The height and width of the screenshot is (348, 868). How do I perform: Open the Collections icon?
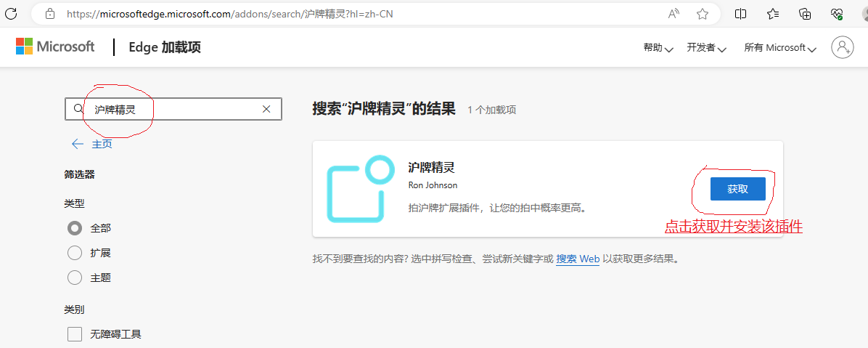click(x=805, y=14)
